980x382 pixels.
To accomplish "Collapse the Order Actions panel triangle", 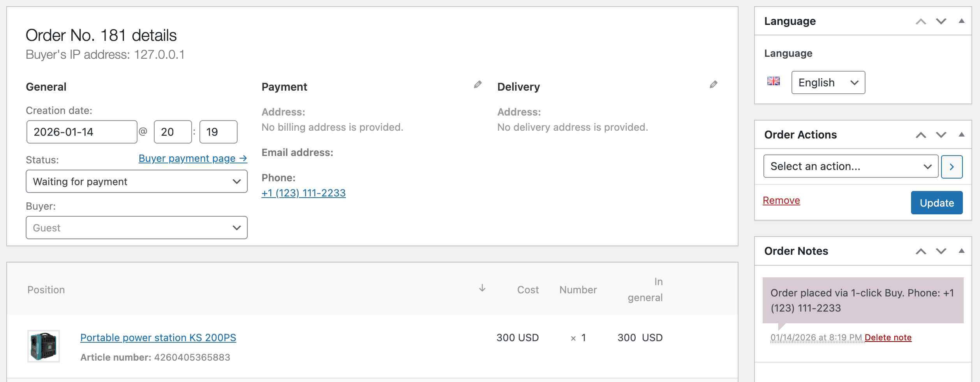I will 961,135.
